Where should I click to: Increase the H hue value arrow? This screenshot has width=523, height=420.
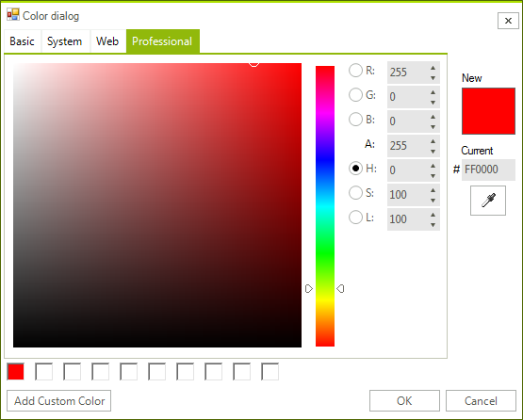433,166
